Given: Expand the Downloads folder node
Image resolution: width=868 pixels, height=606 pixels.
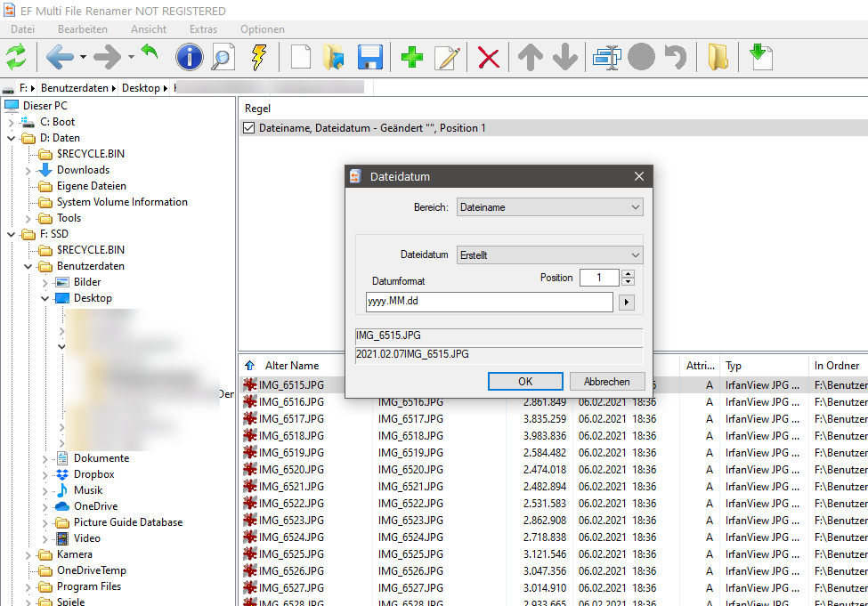Looking at the screenshot, I should tap(28, 171).
